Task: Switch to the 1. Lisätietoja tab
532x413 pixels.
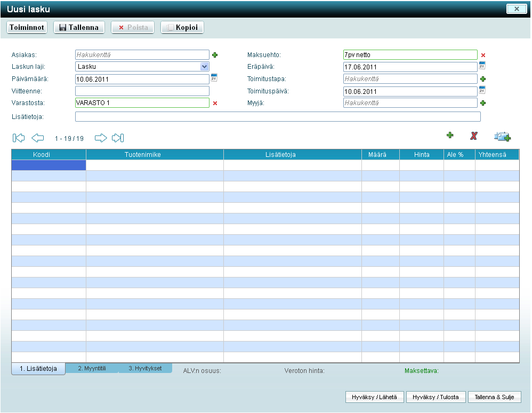Action: point(38,369)
